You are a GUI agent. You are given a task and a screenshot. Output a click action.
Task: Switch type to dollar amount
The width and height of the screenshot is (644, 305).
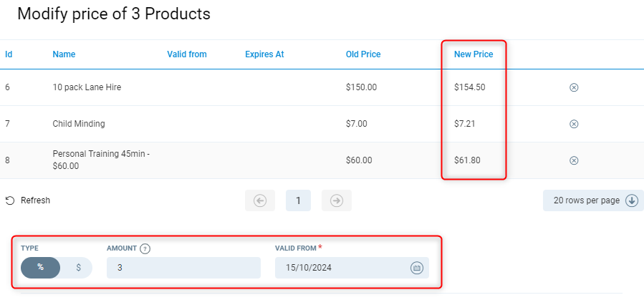tap(78, 268)
